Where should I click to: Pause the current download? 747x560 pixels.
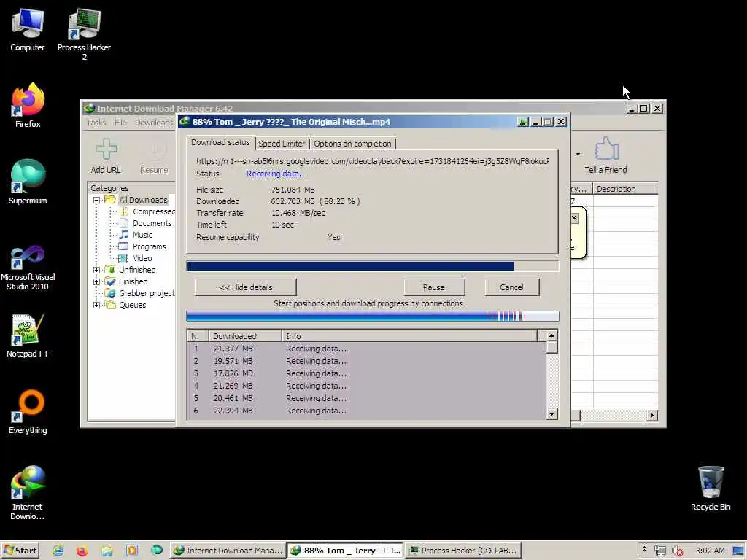click(434, 287)
